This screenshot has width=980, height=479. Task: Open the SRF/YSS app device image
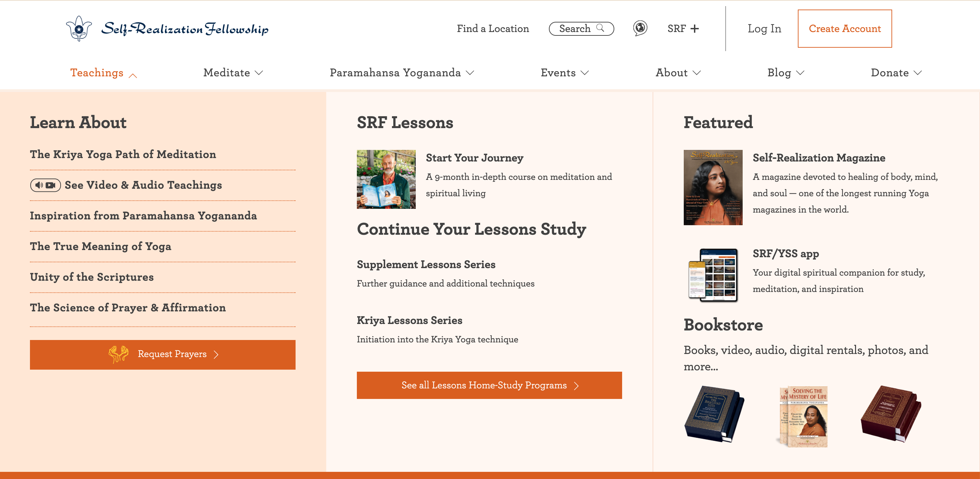click(x=713, y=275)
